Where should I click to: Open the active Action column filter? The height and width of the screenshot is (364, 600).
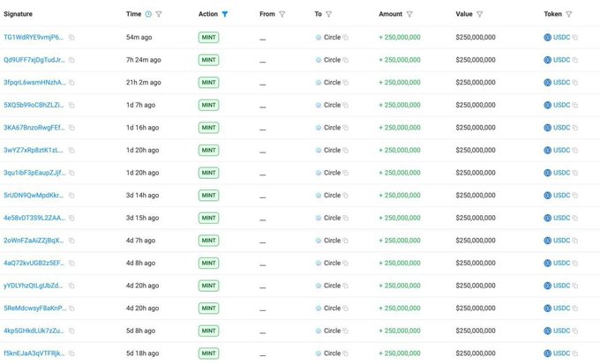[225, 14]
